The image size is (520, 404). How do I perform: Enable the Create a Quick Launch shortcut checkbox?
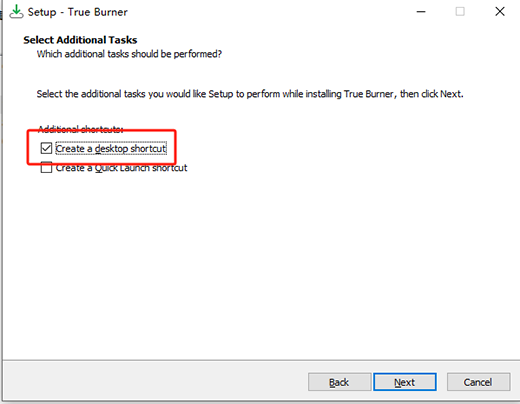[46, 168]
